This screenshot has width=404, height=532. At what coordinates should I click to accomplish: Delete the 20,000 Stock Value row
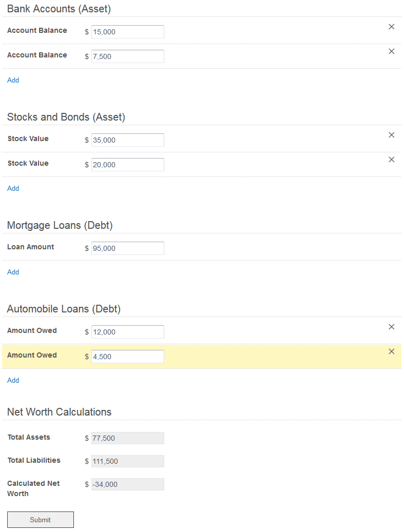(391, 160)
